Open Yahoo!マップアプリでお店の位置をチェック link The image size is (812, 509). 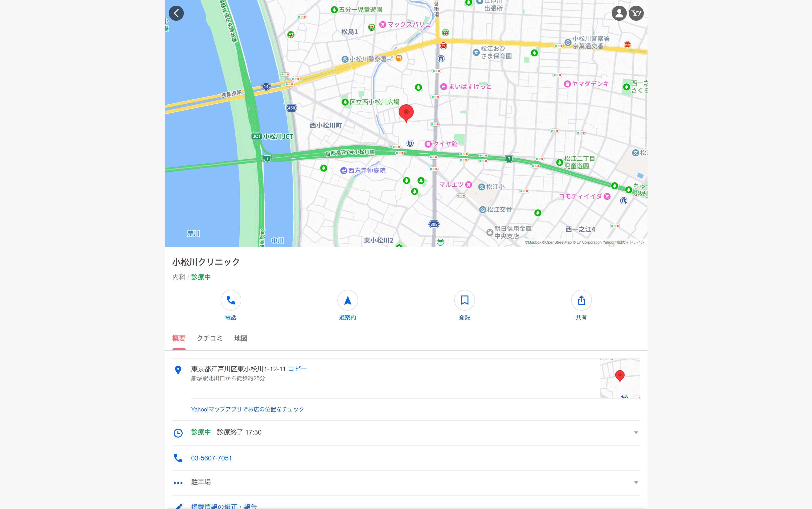pos(247,409)
